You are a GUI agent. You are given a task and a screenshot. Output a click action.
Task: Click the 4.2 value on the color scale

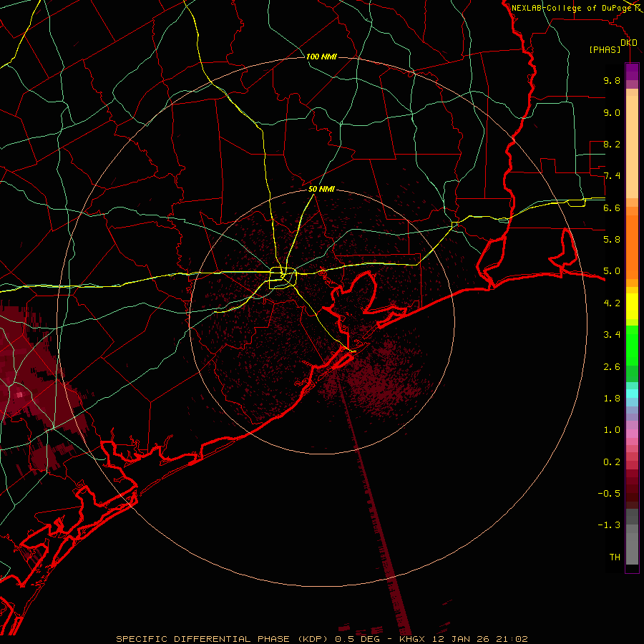pyautogui.click(x=612, y=303)
